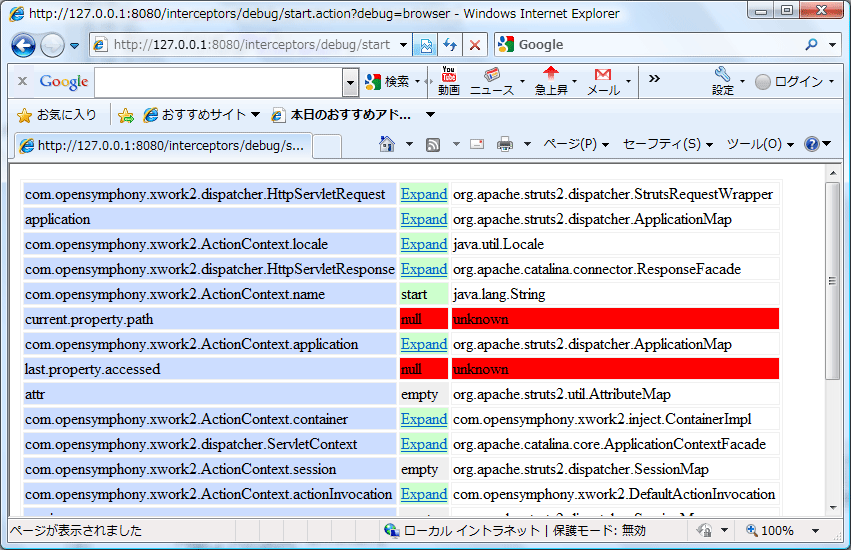Image resolution: width=851 pixels, height=550 pixels.
Task: Open the ページ(P) menu
Action: (576, 144)
